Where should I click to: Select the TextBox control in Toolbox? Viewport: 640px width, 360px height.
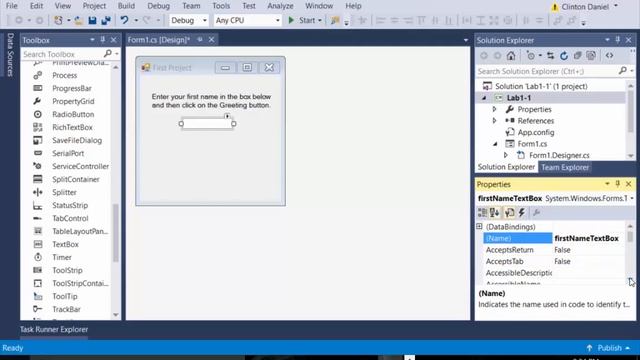(65, 244)
